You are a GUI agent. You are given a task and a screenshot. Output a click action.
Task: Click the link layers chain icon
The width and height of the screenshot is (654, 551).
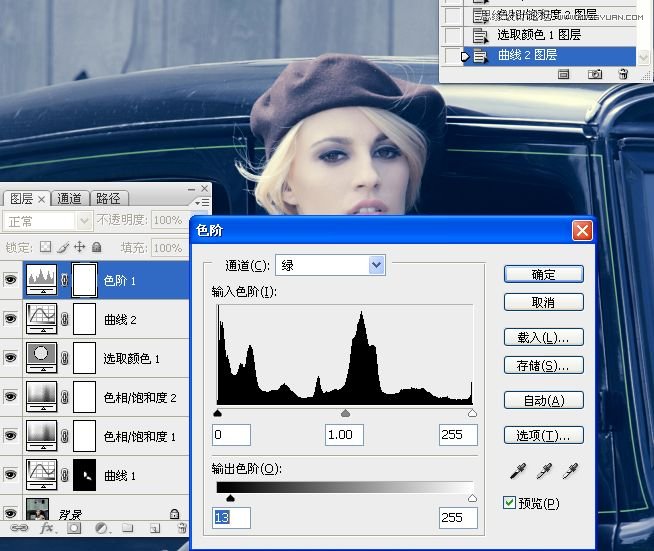coord(18,528)
